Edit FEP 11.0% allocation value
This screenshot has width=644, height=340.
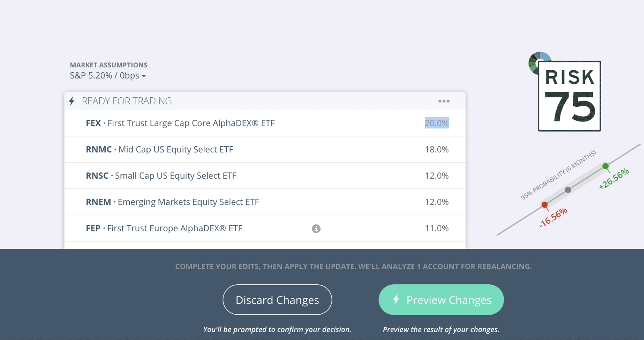[x=436, y=228]
